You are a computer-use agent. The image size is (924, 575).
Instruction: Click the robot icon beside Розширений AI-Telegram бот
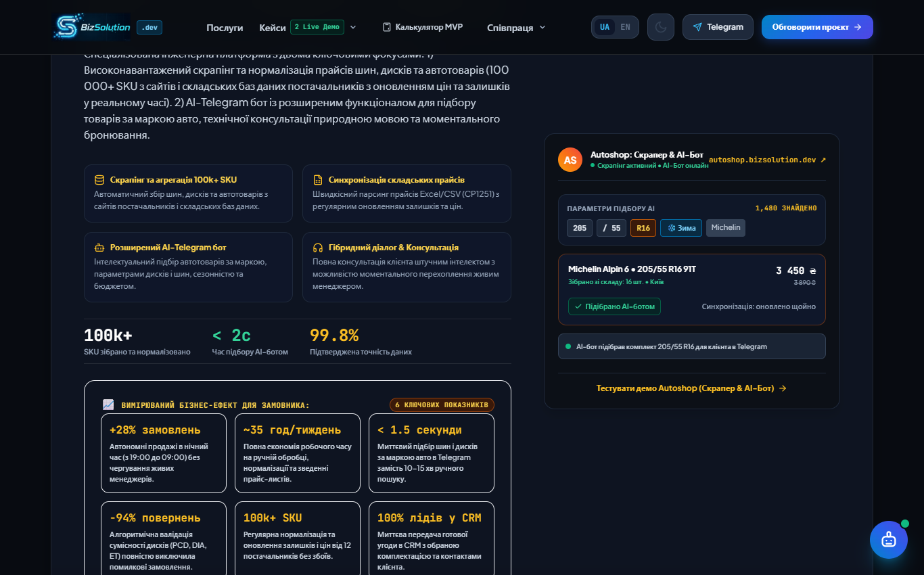tap(99, 248)
